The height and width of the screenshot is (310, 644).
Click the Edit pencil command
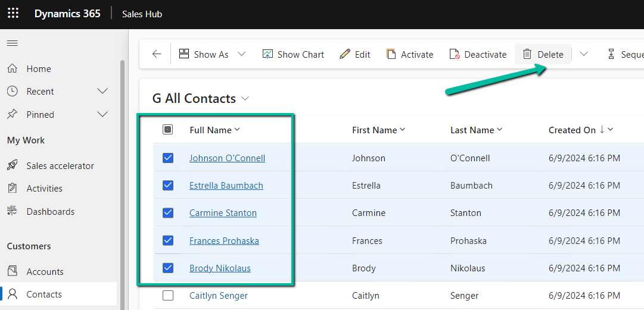coord(355,54)
